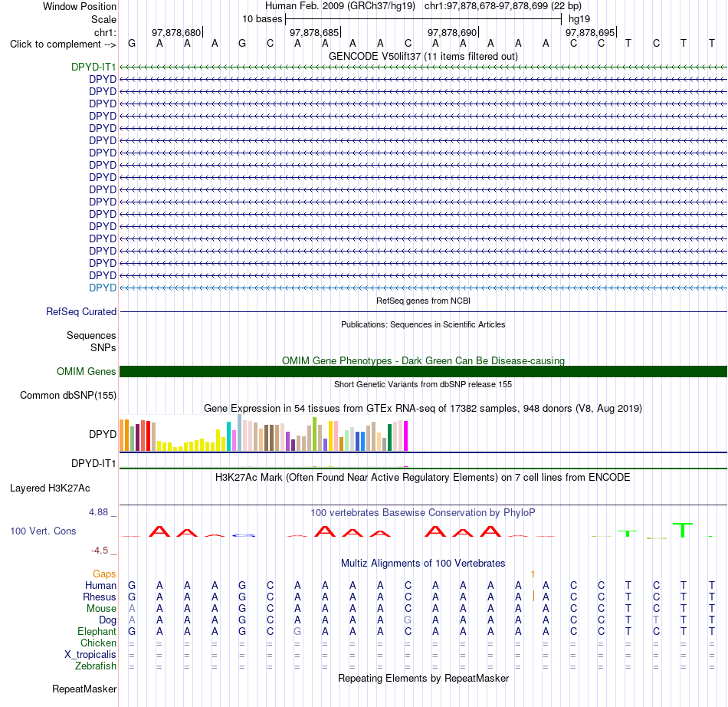Viewport: 728px width, 707px height.
Task: Select the Zebrafish alignment row label
Action: pyautogui.click(x=96, y=666)
